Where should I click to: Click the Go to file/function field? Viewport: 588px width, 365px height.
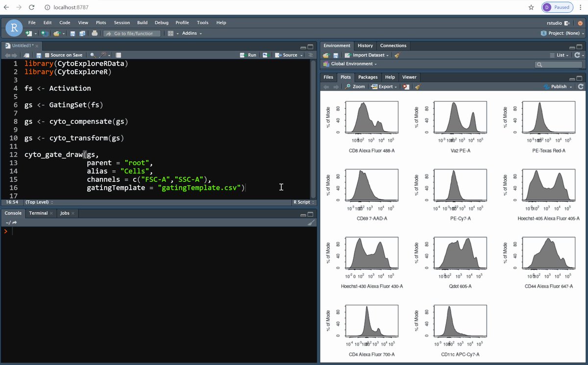132,33
